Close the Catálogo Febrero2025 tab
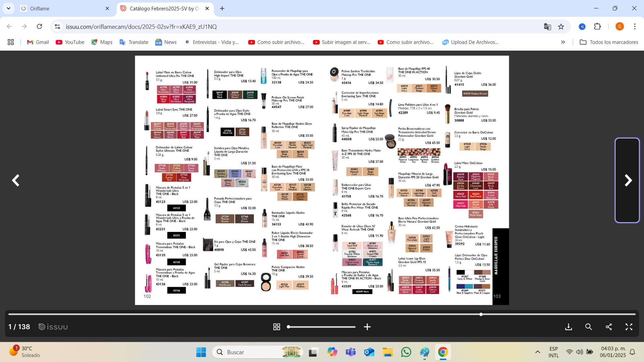This screenshot has width=644, height=362. [207, 8]
